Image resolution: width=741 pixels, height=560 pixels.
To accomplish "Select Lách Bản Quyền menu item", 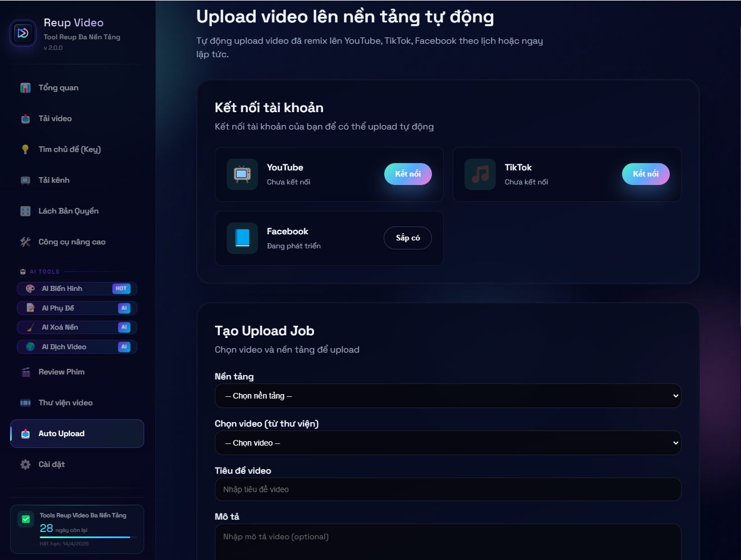I will [x=68, y=211].
